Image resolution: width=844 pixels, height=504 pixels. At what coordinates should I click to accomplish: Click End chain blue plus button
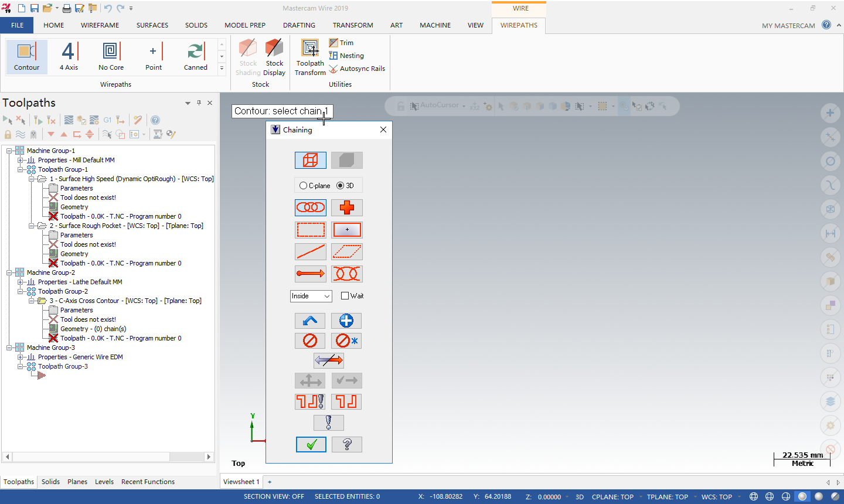pyautogui.click(x=346, y=321)
